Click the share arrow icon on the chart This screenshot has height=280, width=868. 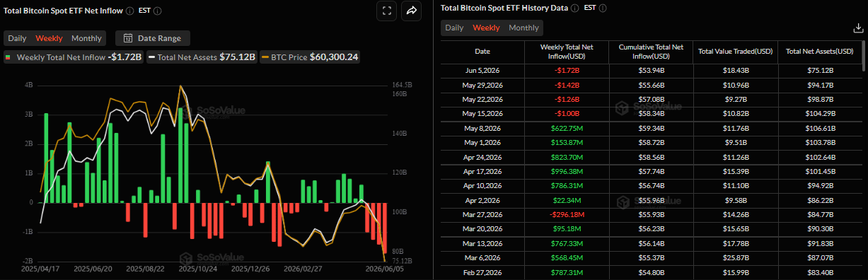tap(411, 11)
